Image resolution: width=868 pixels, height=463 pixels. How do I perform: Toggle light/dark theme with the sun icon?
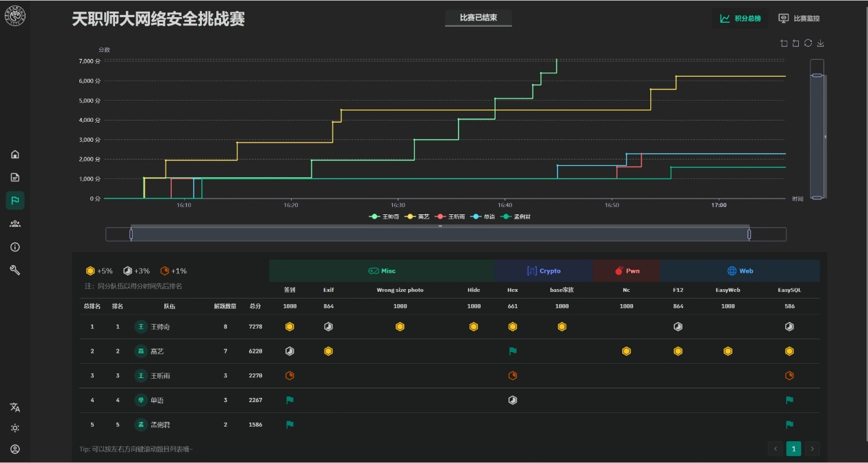[15, 428]
